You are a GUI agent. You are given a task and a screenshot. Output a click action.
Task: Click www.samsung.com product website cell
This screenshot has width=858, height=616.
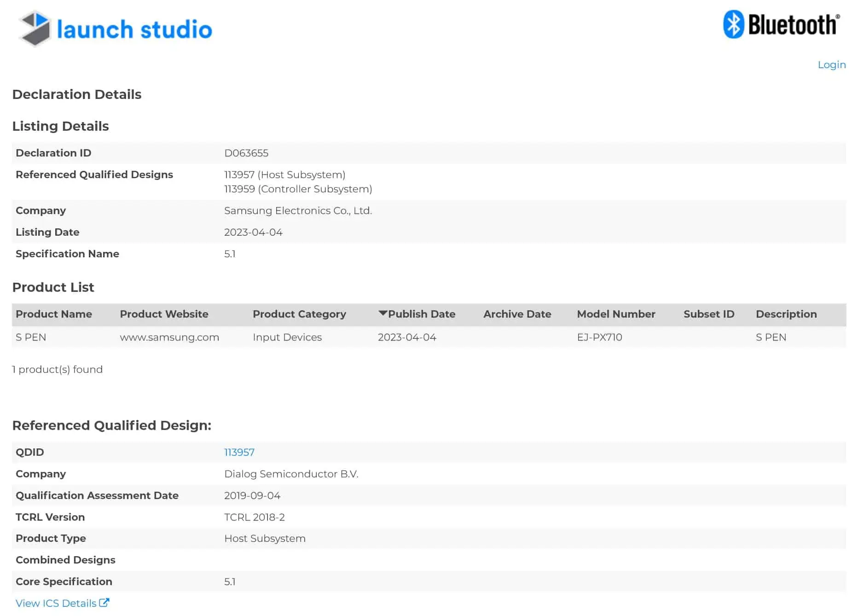point(169,337)
